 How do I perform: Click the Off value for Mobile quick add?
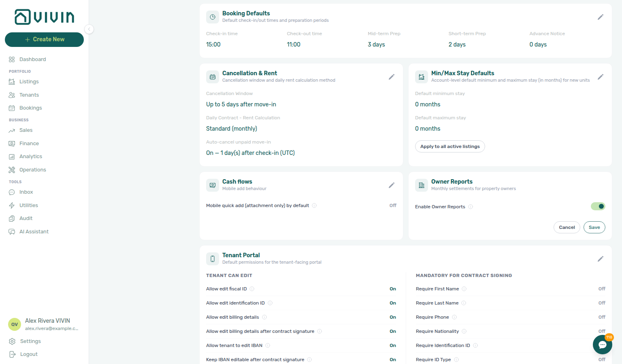coord(393,205)
